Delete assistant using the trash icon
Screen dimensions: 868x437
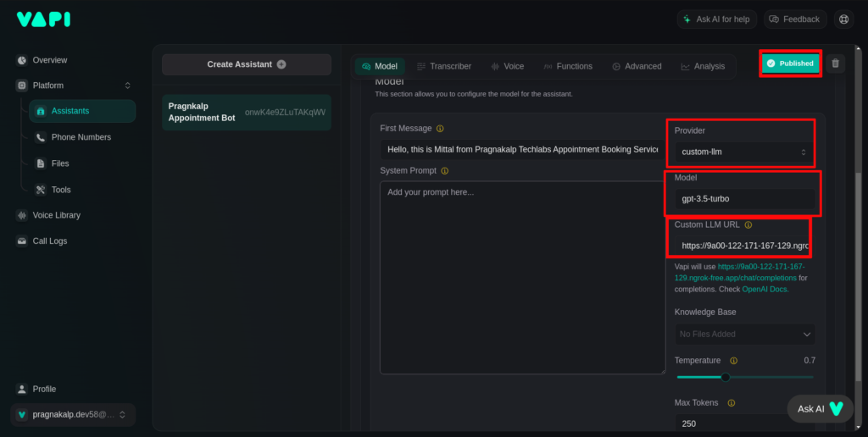(835, 64)
